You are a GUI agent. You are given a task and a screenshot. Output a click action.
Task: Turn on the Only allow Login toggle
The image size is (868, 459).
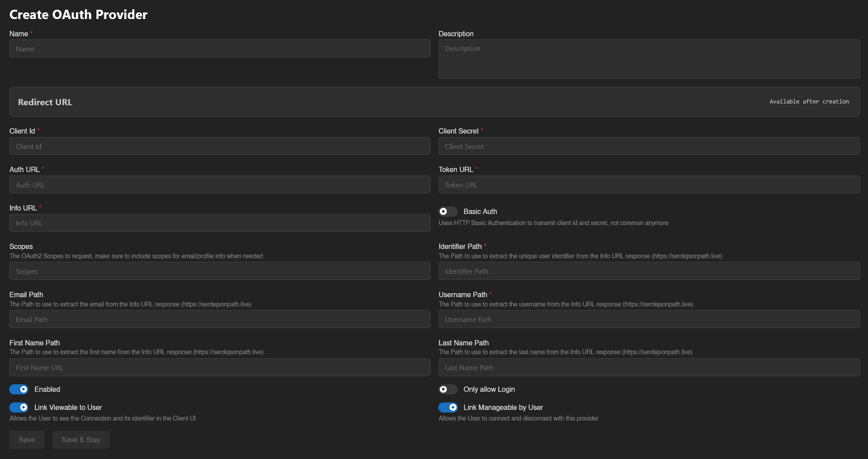point(448,389)
